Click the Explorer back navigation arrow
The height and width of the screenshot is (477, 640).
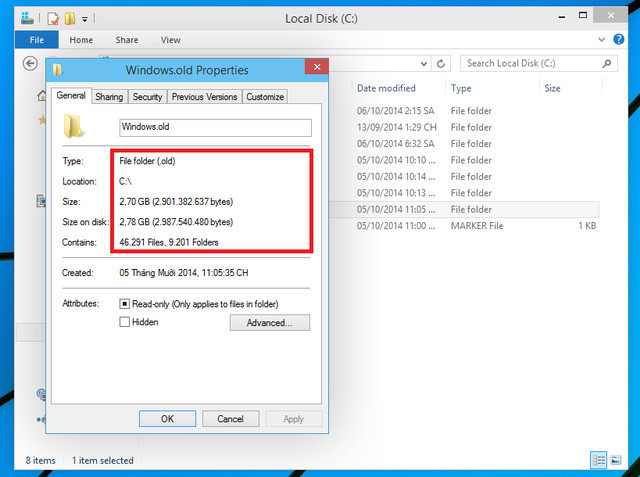[30, 64]
